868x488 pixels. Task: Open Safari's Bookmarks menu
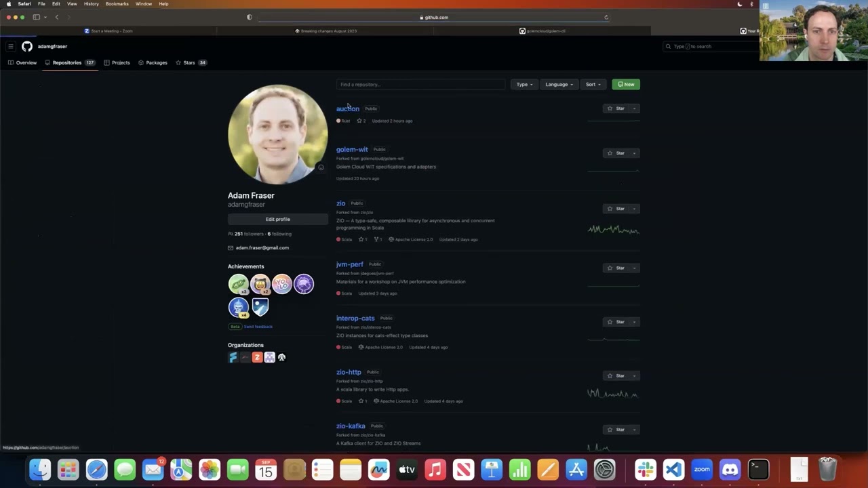pyautogui.click(x=117, y=4)
